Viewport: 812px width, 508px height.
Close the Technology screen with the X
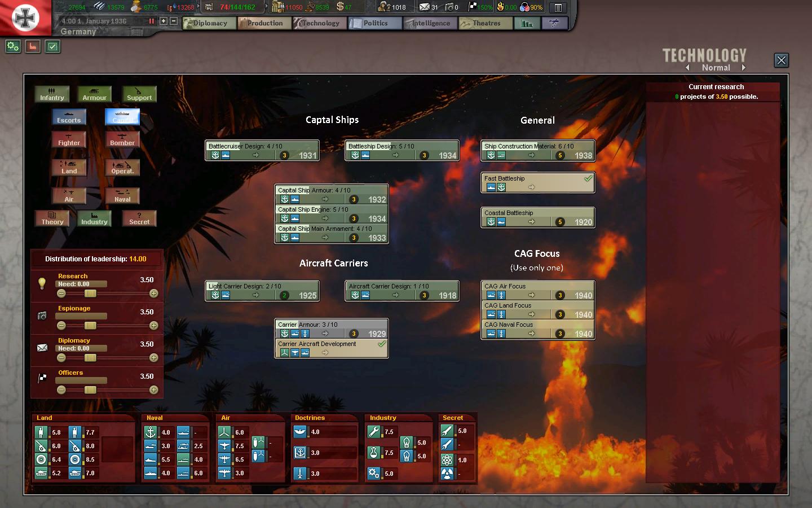pyautogui.click(x=781, y=60)
